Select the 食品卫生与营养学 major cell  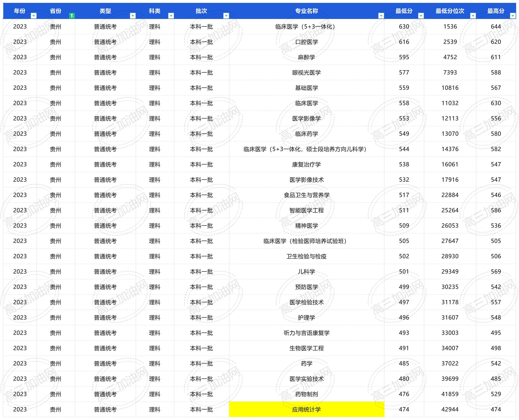pyautogui.click(x=307, y=195)
